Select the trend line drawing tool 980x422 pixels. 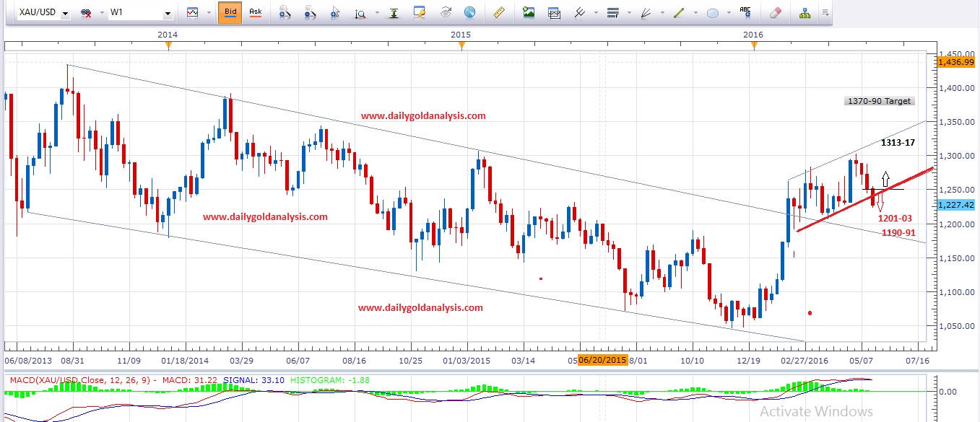(x=679, y=13)
